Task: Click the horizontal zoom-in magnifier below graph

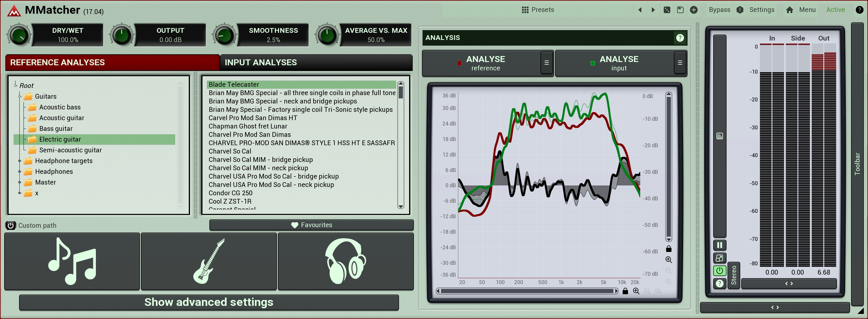Action: pyautogui.click(x=636, y=291)
